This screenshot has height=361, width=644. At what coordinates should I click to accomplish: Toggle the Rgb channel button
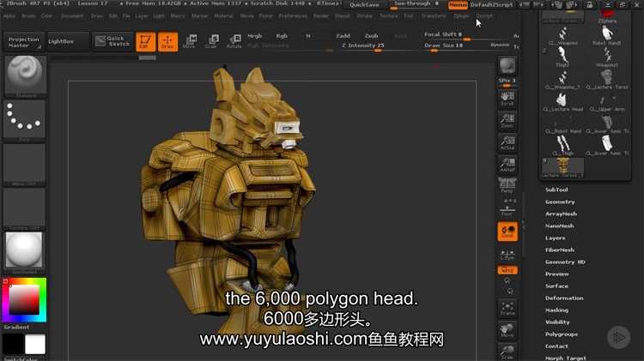[x=282, y=36]
